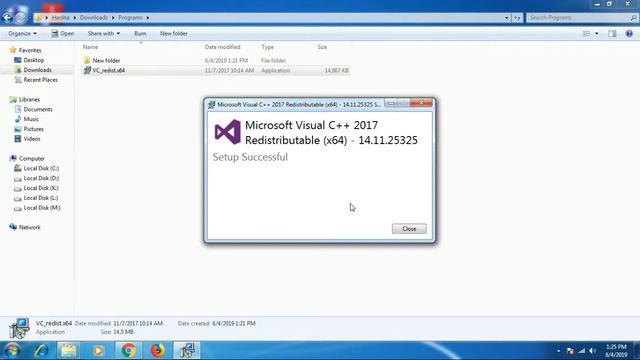Click Downloads in the address breadcrumb
Screen dimensions: 640x360
click(93, 18)
